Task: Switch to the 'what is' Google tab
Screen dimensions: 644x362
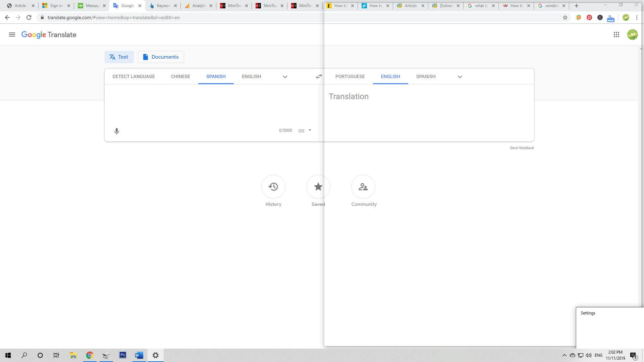Action: (481, 6)
